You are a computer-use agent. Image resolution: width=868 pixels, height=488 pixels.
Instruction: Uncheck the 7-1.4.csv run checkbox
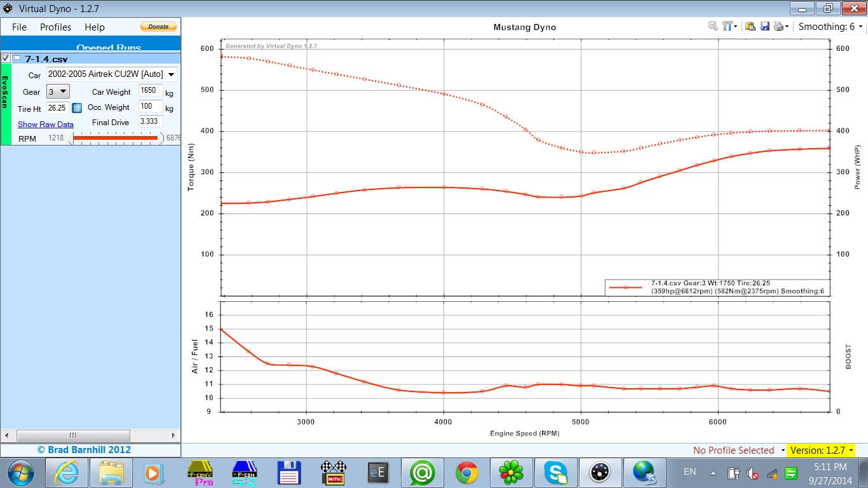6,58
